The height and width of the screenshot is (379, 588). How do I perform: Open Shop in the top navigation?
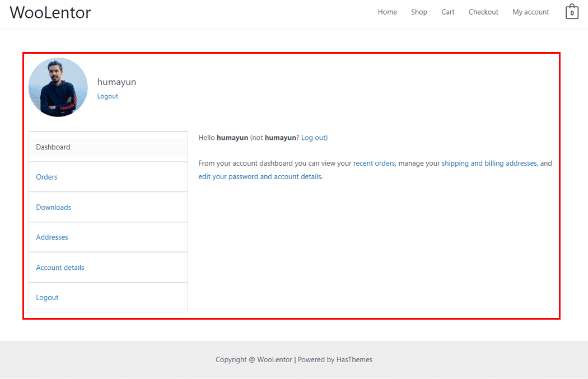[419, 12]
